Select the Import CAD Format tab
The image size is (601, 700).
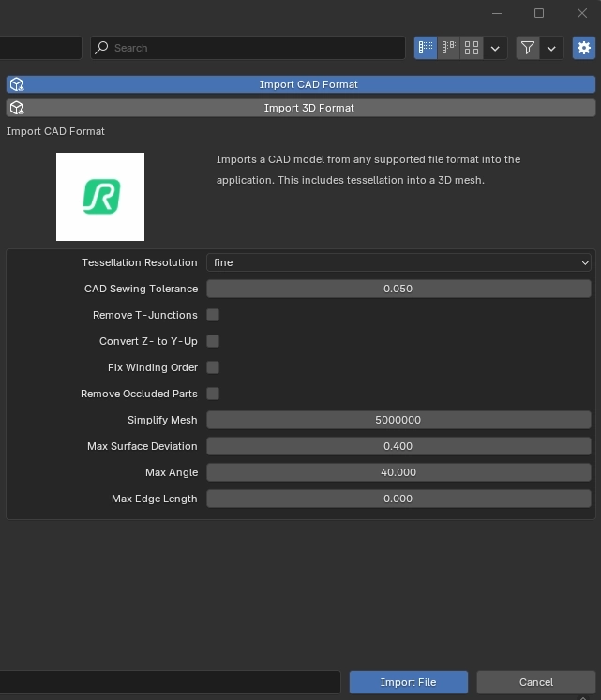[300, 84]
